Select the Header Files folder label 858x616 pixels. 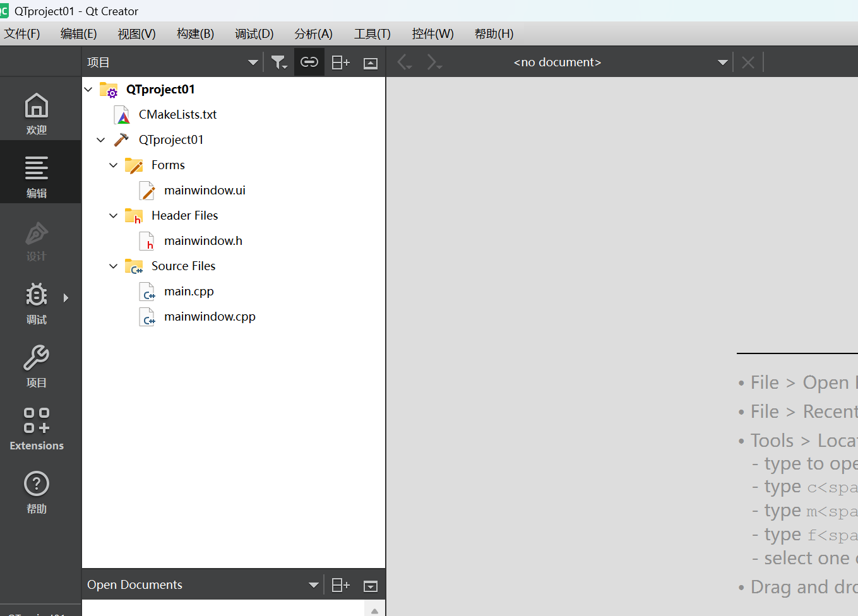click(x=184, y=216)
